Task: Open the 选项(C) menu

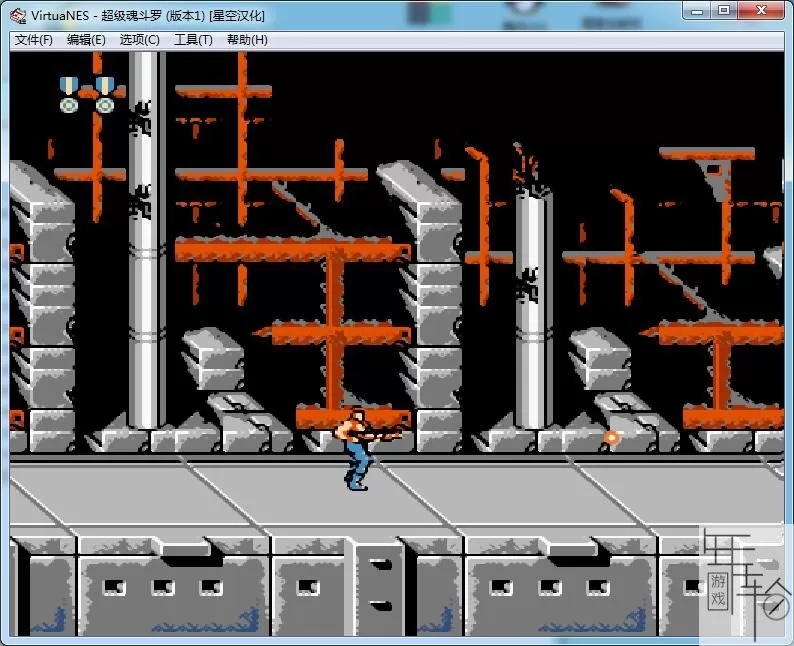Action: [139, 40]
